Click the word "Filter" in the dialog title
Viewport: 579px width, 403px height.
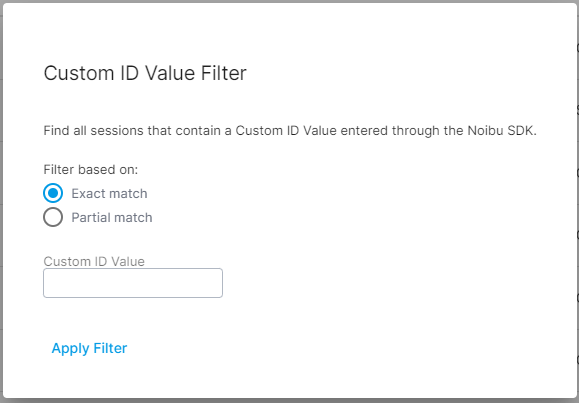223,73
